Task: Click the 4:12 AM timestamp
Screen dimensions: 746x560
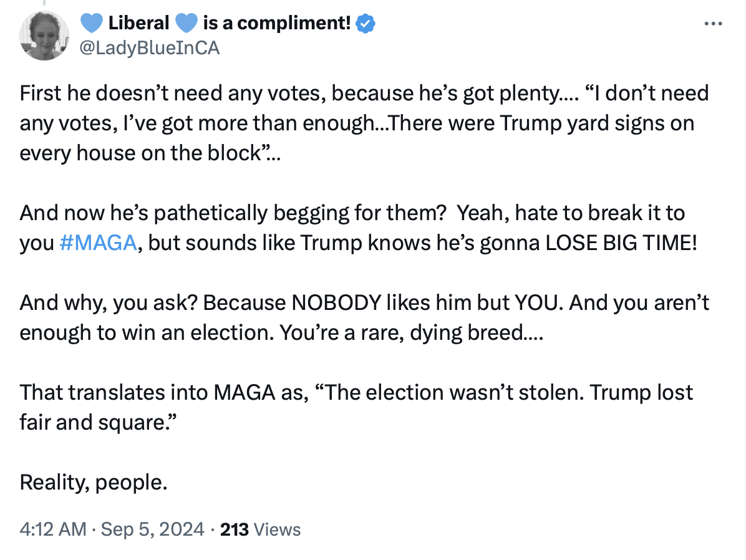Action: point(53,529)
